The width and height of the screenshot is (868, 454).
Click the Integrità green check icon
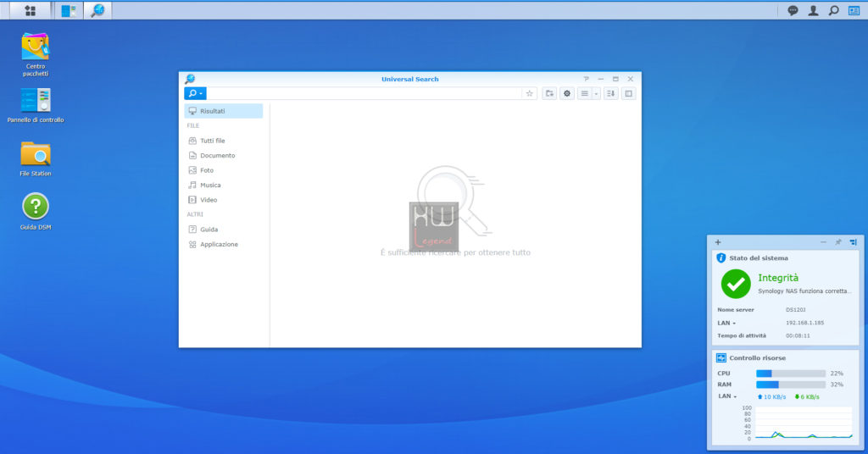click(x=736, y=284)
